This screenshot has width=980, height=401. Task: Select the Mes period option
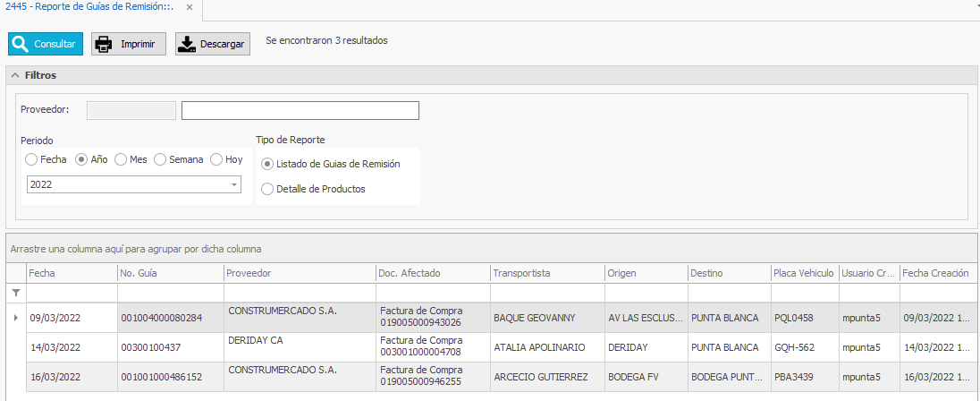[x=121, y=159]
